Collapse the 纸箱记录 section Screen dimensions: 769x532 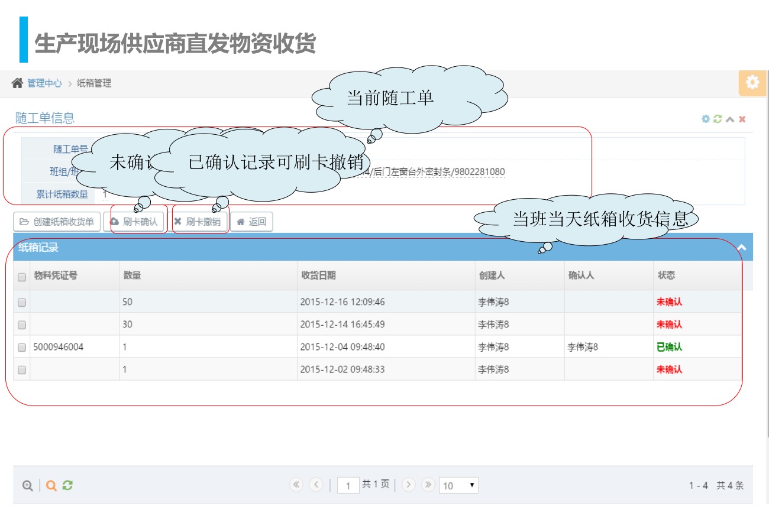(x=741, y=248)
